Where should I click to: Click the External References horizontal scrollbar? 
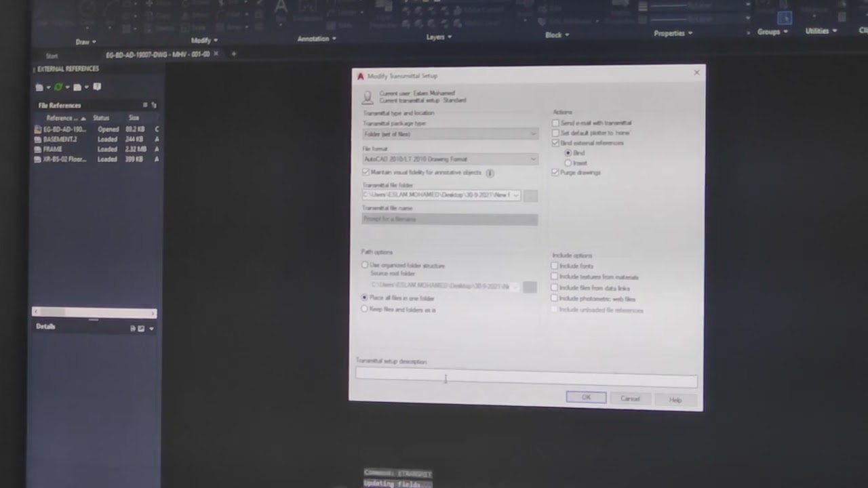point(94,312)
